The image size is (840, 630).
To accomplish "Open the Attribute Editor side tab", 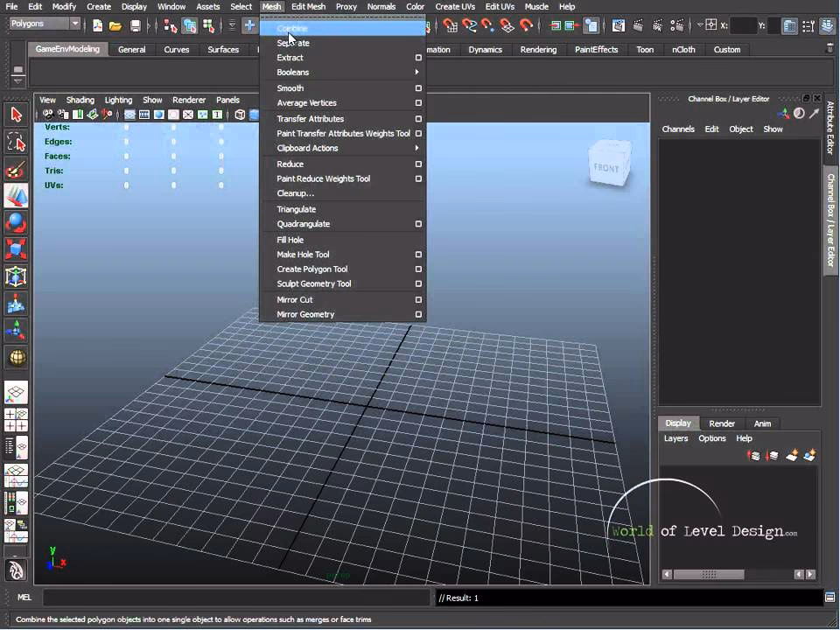I will click(x=830, y=128).
